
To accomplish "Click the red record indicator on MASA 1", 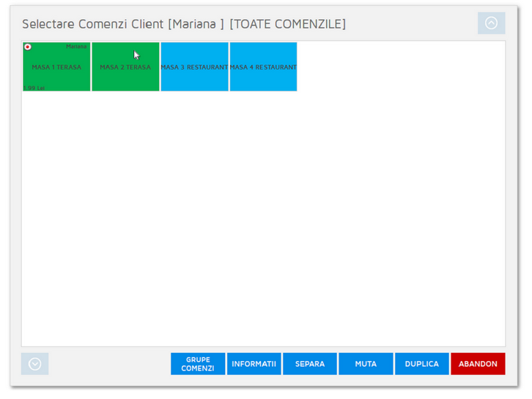I will [x=28, y=47].
